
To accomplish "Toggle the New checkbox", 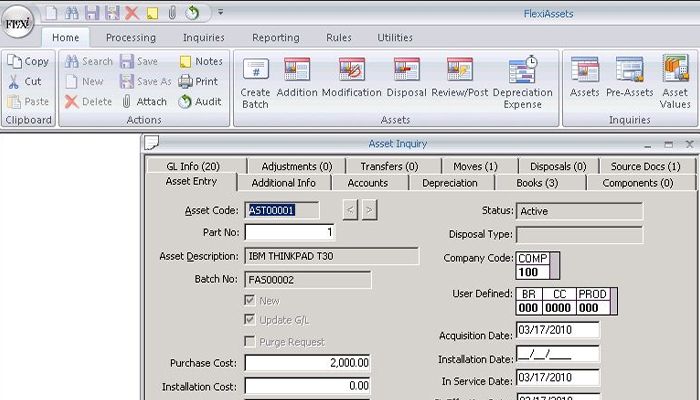I will coord(250,300).
